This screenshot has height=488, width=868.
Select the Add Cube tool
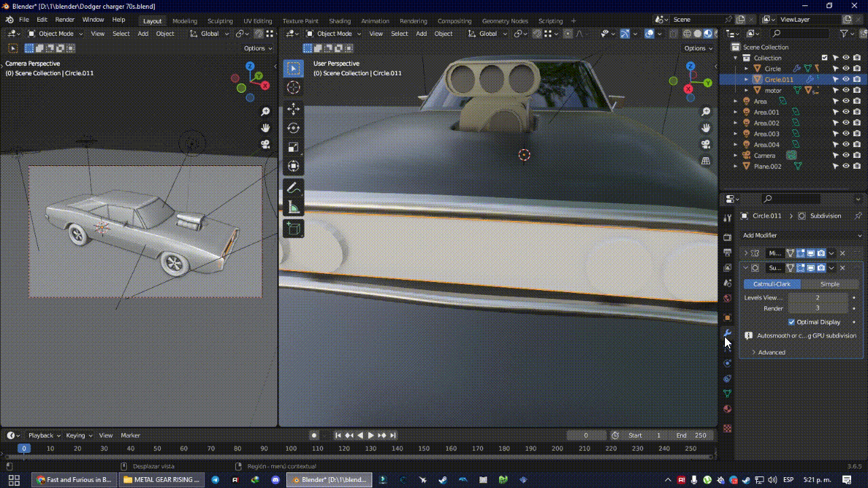click(293, 228)
